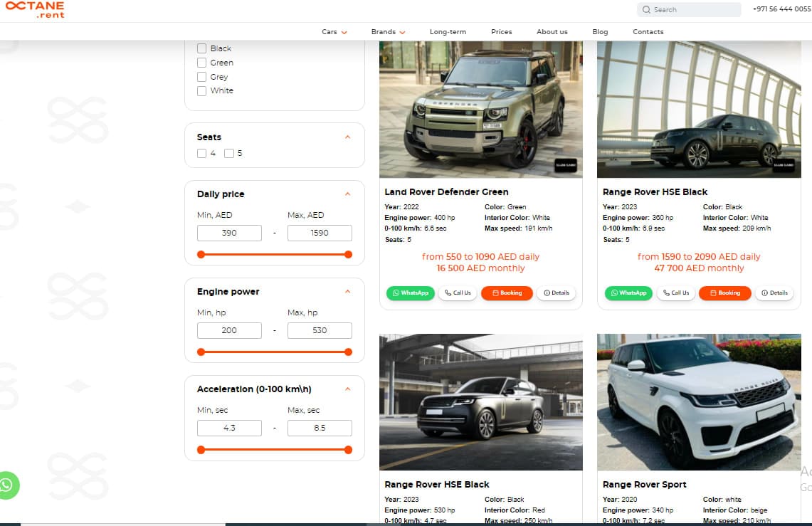
Task: Open the Contacts page
Action: coord(648,31)
